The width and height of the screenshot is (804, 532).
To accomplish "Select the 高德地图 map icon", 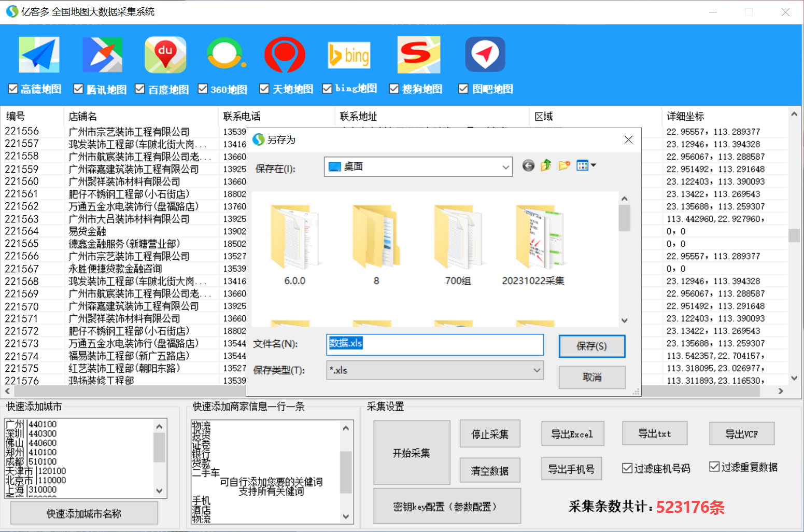I will [39, 54].
